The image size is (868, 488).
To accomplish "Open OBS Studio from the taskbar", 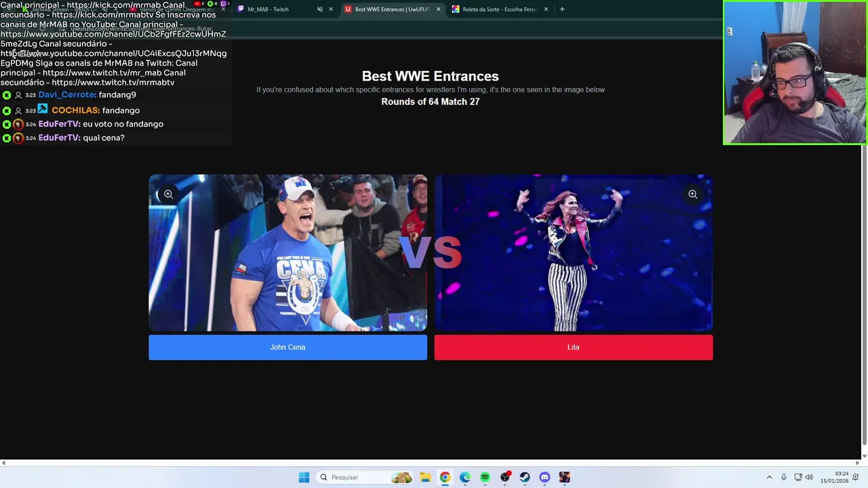I will point(505,477).
